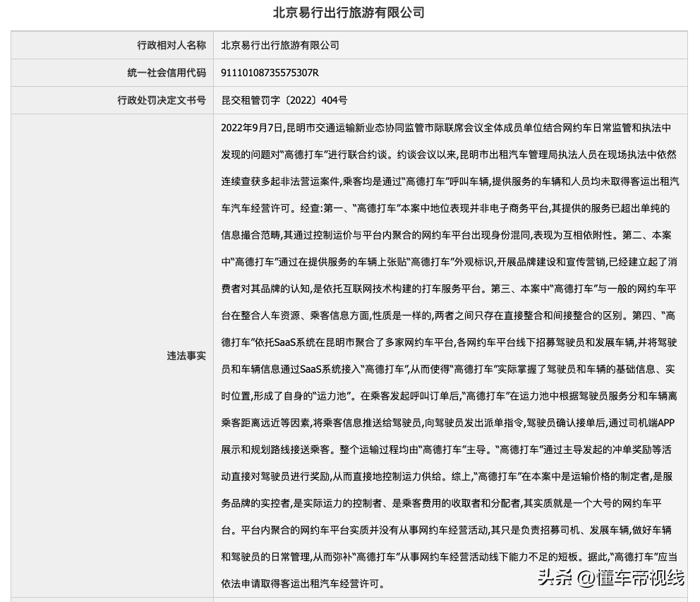Viewport: 700px width, 602px height.
Task: Click the line starting 车汽车经营许可。经查
Action: coord(445,209)
